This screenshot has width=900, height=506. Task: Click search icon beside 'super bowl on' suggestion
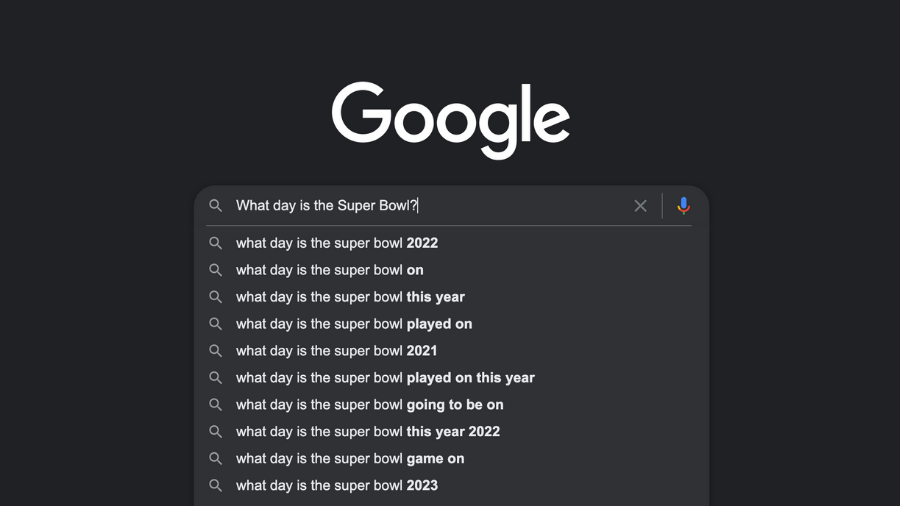(215, 270)
